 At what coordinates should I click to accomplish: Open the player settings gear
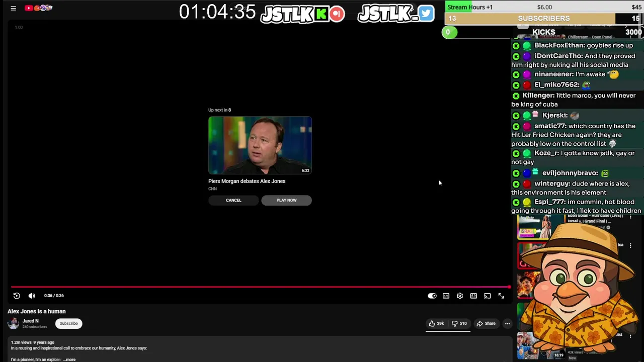click(460, 296)
